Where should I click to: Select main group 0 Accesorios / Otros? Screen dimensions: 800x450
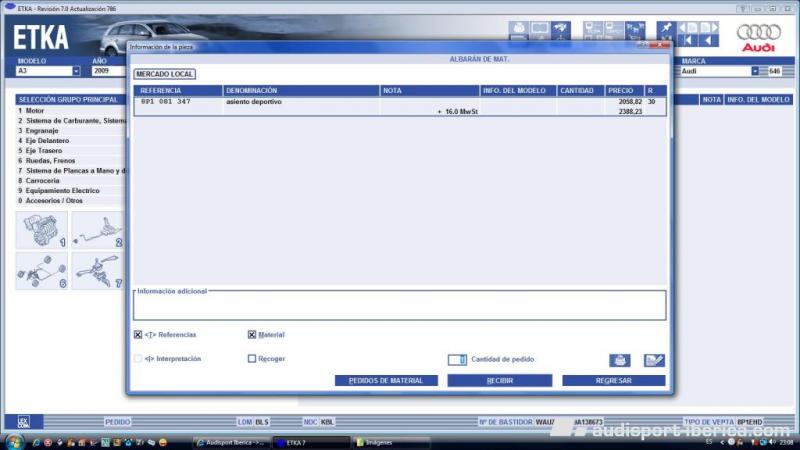click(71, 201)
